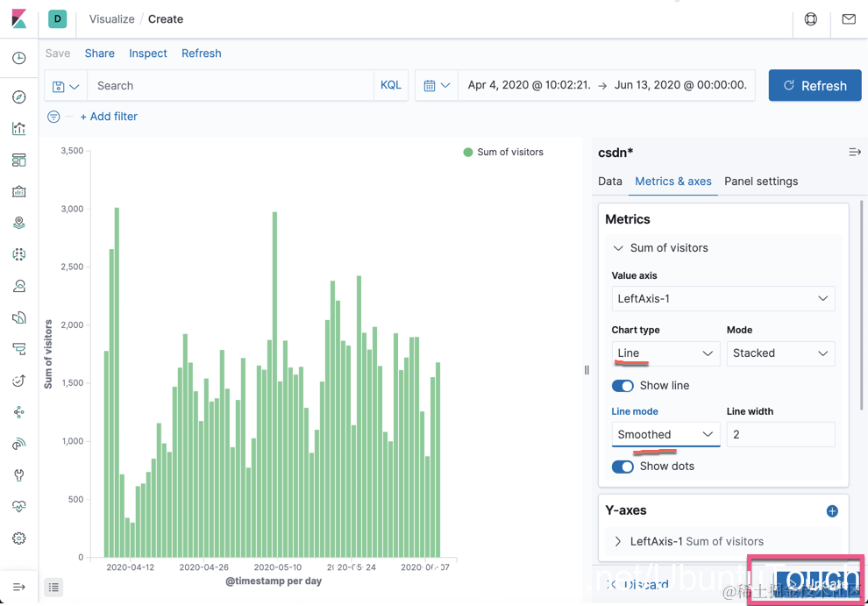Open the broadcast-signal icon in sidebar
This screenshot has height=606, width=868.
(x=18, y=444)
